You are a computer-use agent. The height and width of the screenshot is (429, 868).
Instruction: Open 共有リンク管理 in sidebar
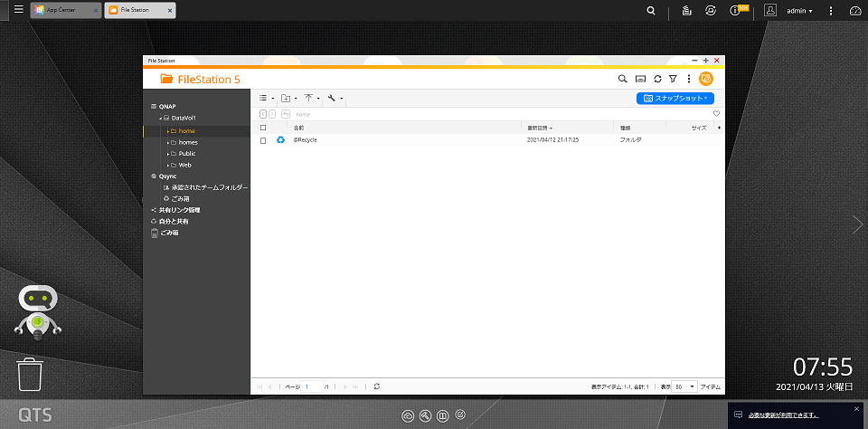click(x=179, y=210)
